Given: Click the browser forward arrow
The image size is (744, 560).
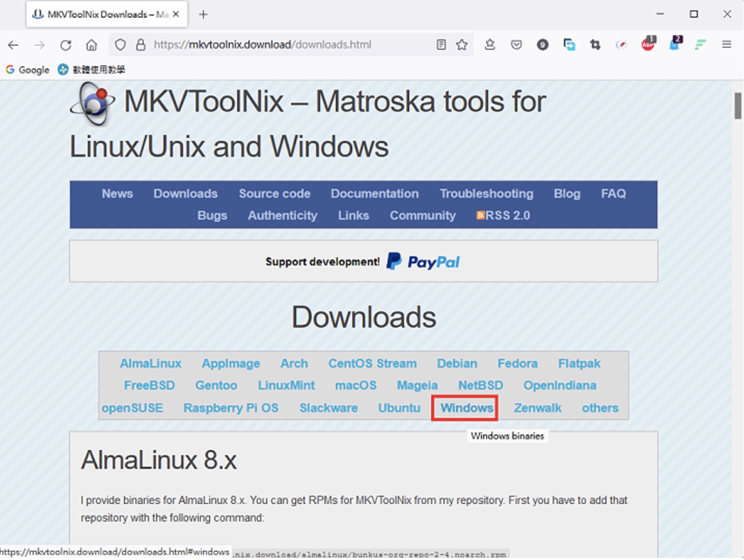Looking at the screenshot, I should point(39,45).
